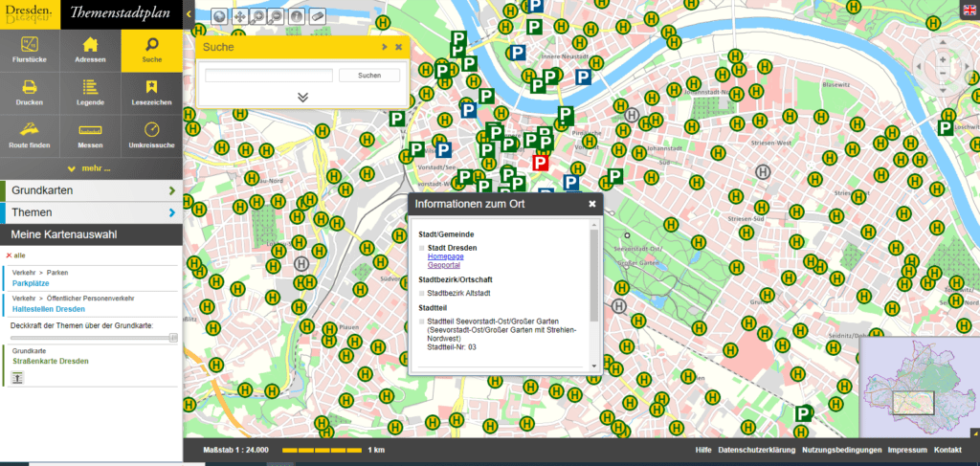Open Hilfe in the footer

tap(703, 450)
